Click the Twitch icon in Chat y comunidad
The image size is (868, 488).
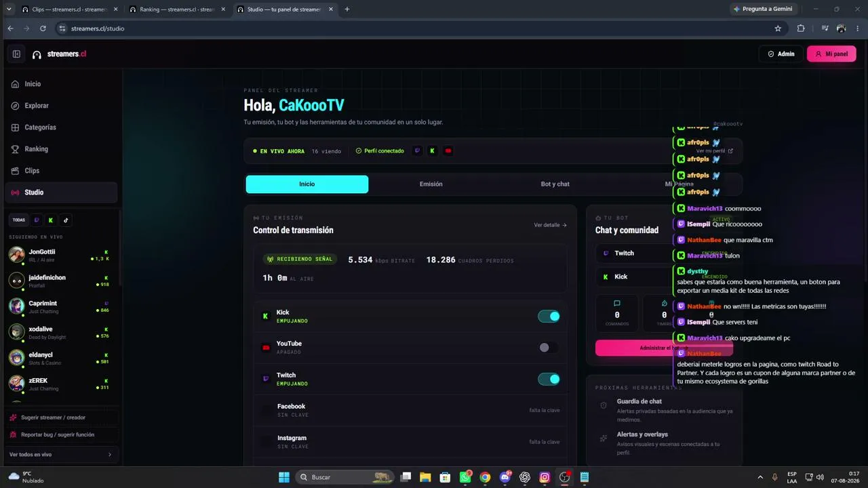pos(606,253)
